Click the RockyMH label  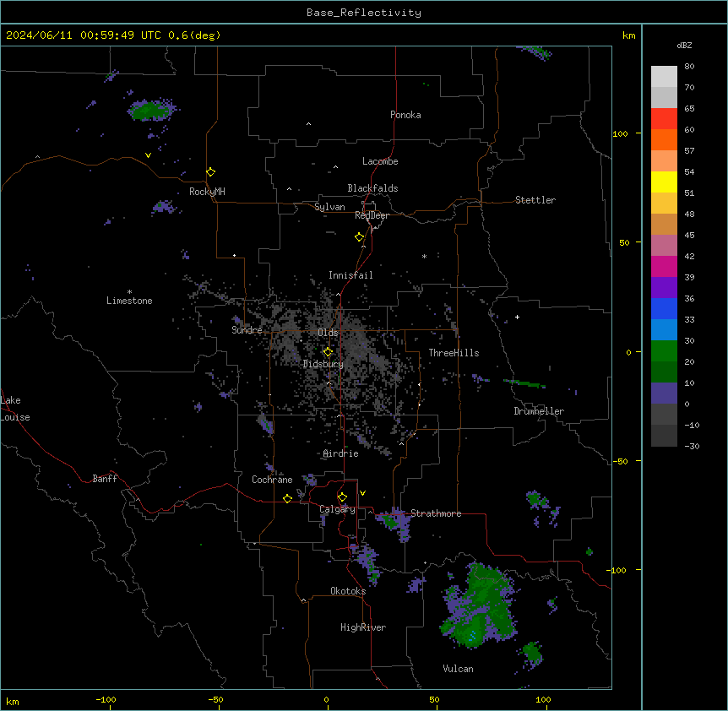(x=207, y=191)
